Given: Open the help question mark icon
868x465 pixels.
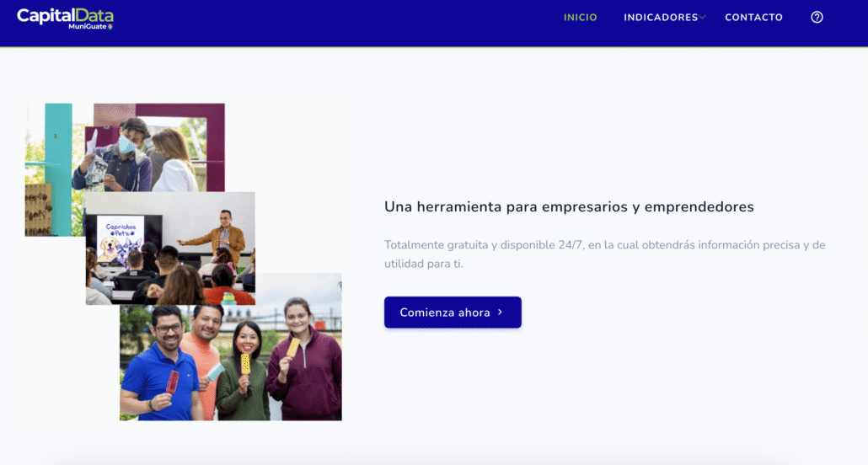Looking at the screenshot, I should tap(817, 17).
